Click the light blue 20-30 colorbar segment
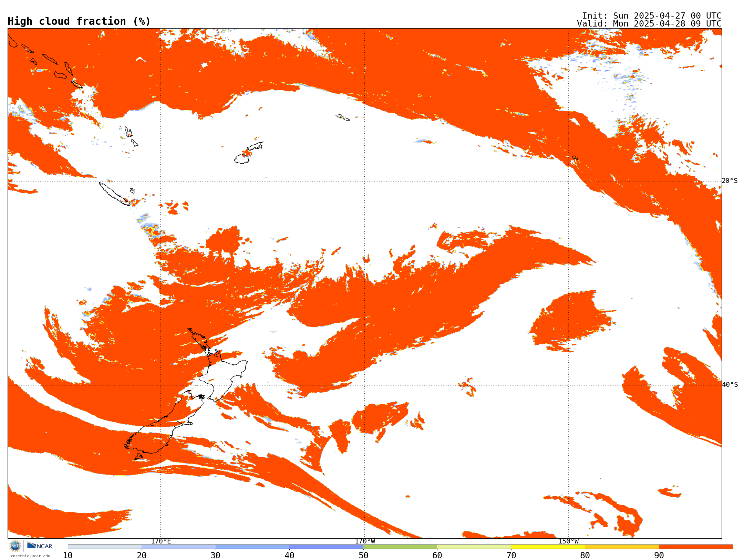Viewport: 744px width, 560px height. click(x=178, y=547)
